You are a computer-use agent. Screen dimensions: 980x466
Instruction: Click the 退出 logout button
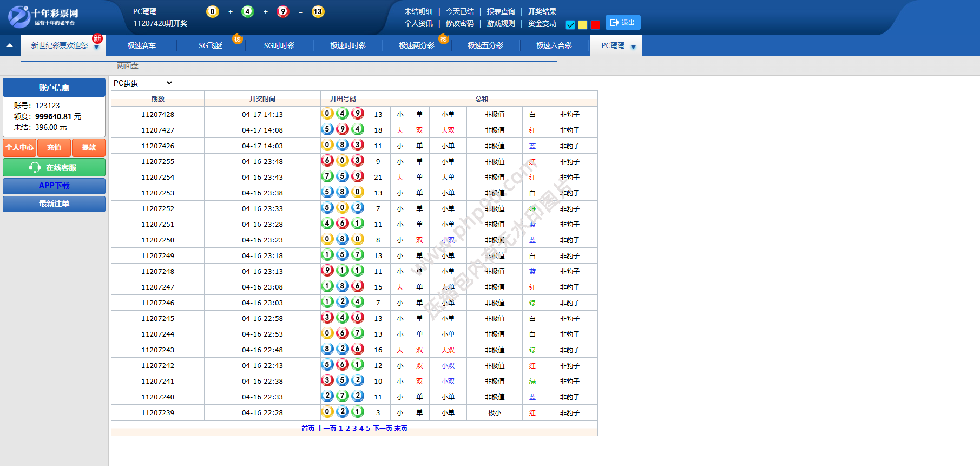coord(622,23)
